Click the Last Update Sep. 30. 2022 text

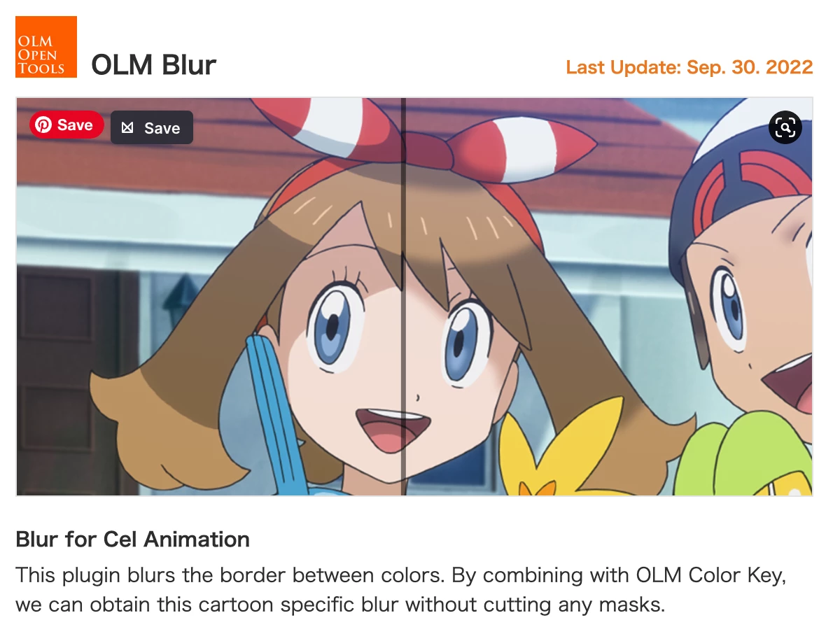[689, 67]
